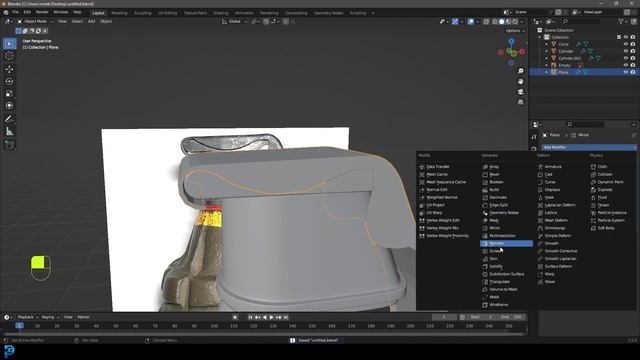Open the Render menu
This screenshot has width=640, height=360.
(42, 12)
